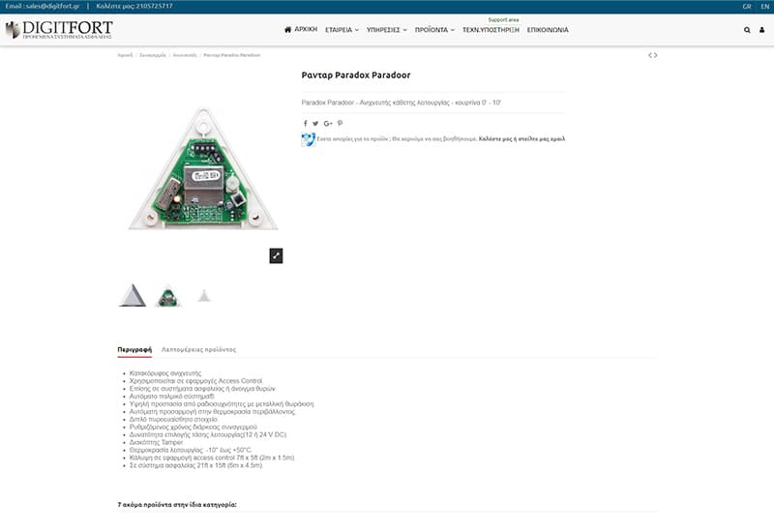Click 'Διακόπτης Tamper' bullet text

click(x=156, y=443)
